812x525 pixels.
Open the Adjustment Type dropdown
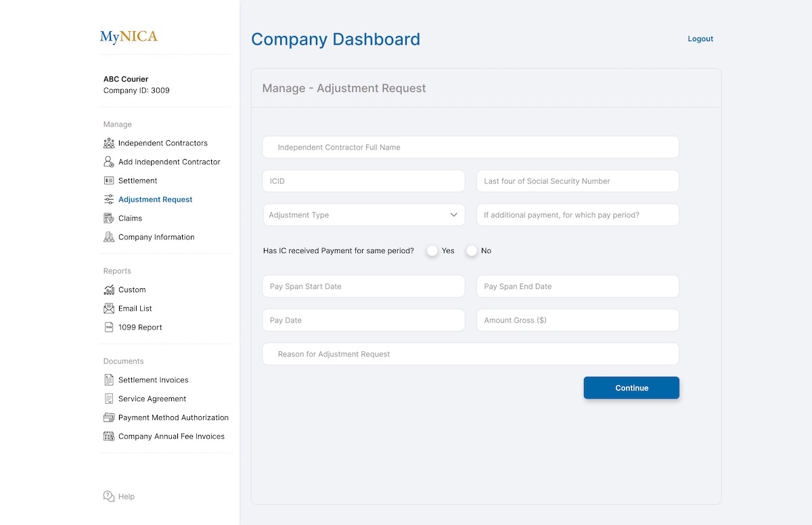tap(363, 214)
